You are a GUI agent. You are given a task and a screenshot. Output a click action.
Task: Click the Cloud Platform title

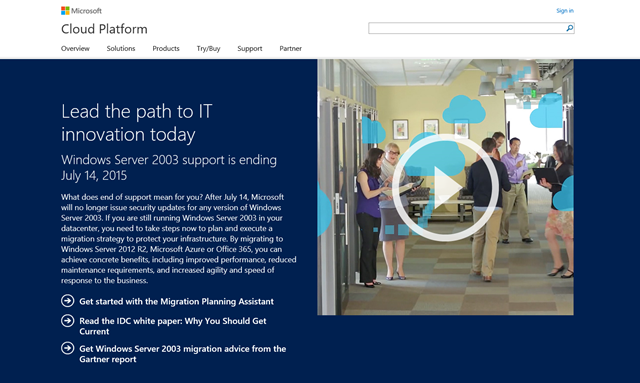(104, 29)
